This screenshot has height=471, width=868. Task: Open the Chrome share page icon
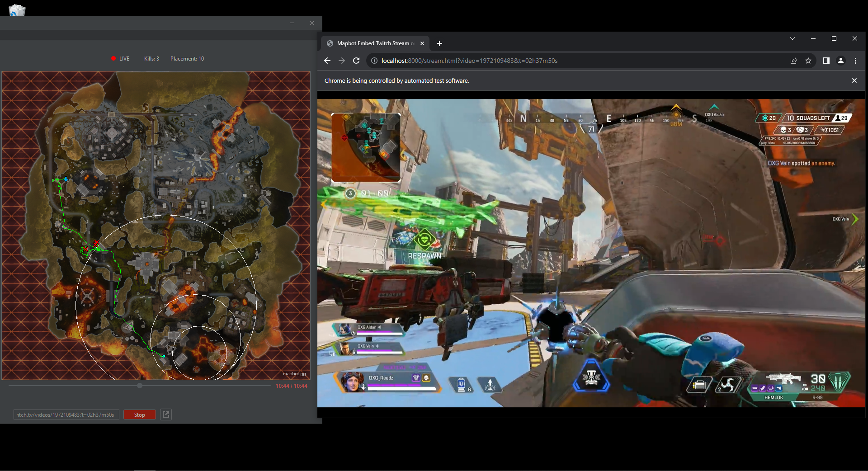click(794, 61)
